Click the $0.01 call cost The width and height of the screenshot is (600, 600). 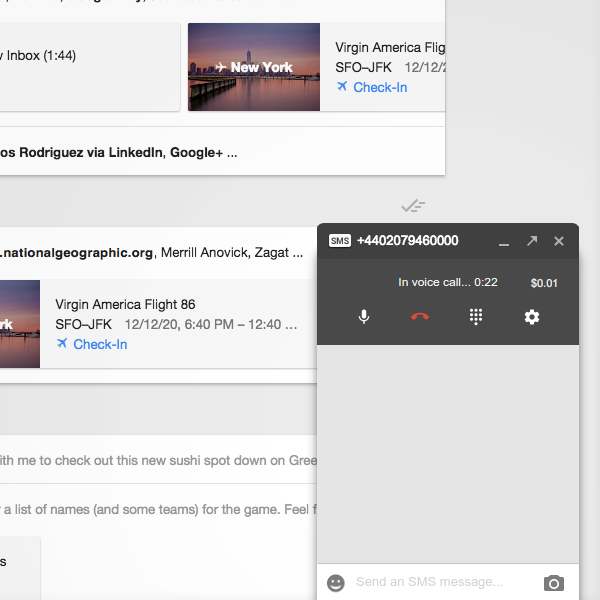click(x=544, y=283)
